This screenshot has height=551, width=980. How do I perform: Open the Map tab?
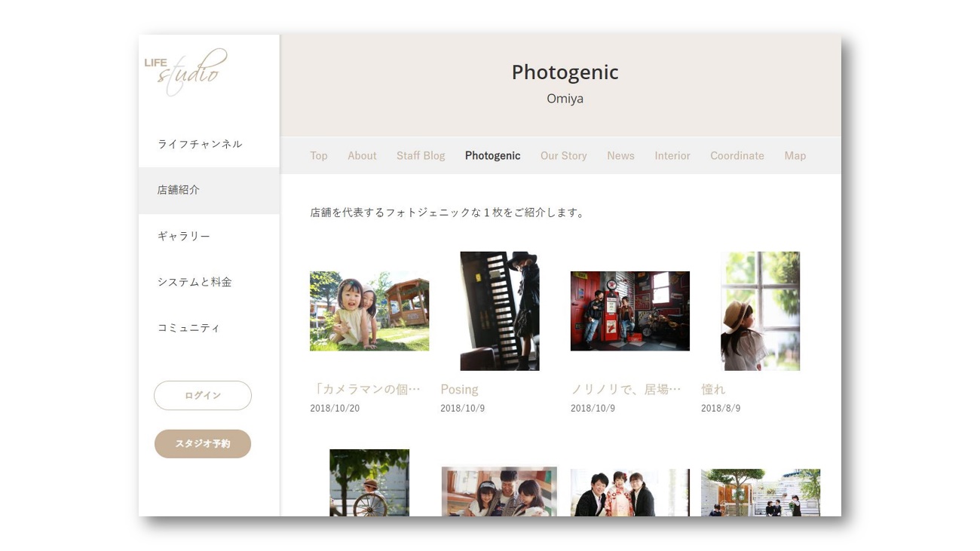click(795, 156)
